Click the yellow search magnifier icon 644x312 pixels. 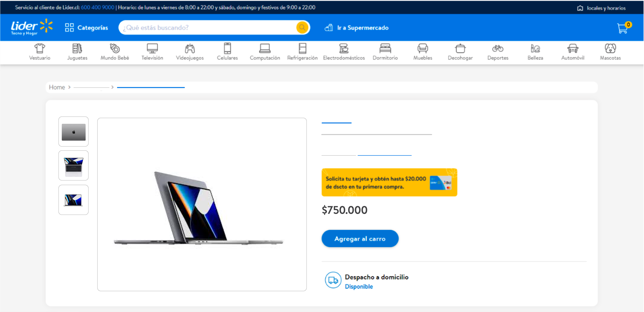302,28
